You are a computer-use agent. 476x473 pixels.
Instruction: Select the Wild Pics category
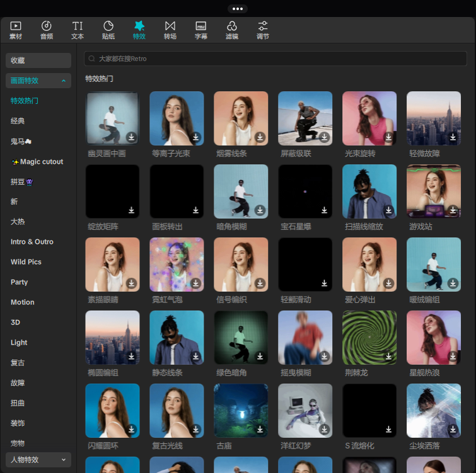(26, 262)
